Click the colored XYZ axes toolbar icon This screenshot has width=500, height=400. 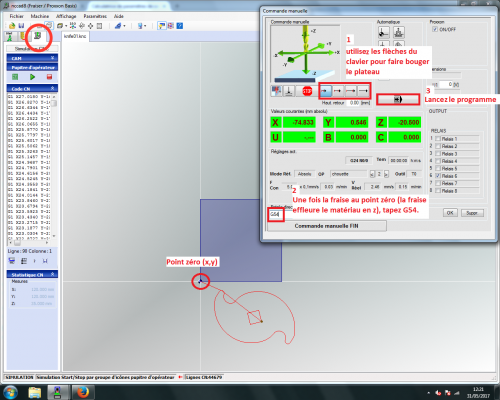(73, 26)
